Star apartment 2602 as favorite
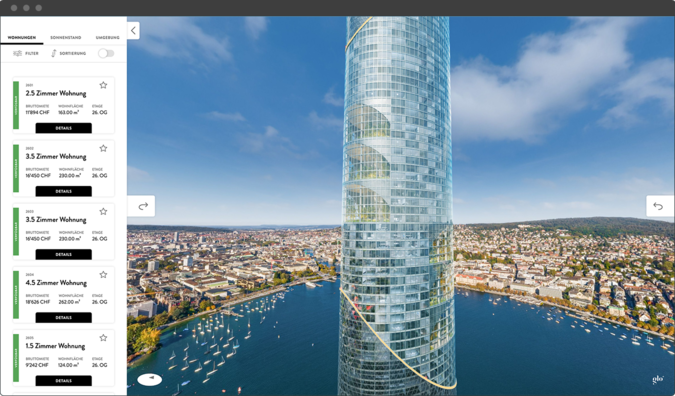This screenshot has height=396, width=675. [103, 148]
